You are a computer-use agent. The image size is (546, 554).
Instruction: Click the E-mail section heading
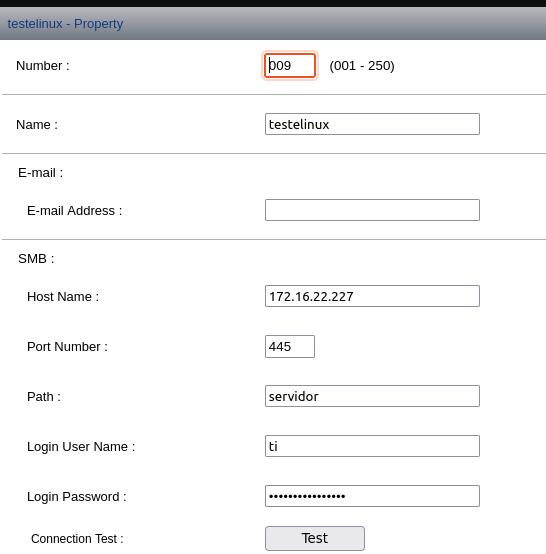click(x=40, y=173)
